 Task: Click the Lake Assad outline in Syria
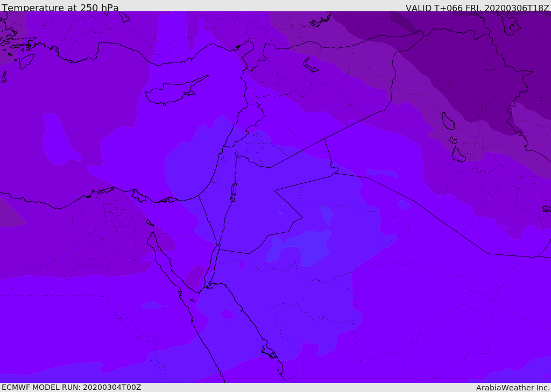[x=310, y=65]
